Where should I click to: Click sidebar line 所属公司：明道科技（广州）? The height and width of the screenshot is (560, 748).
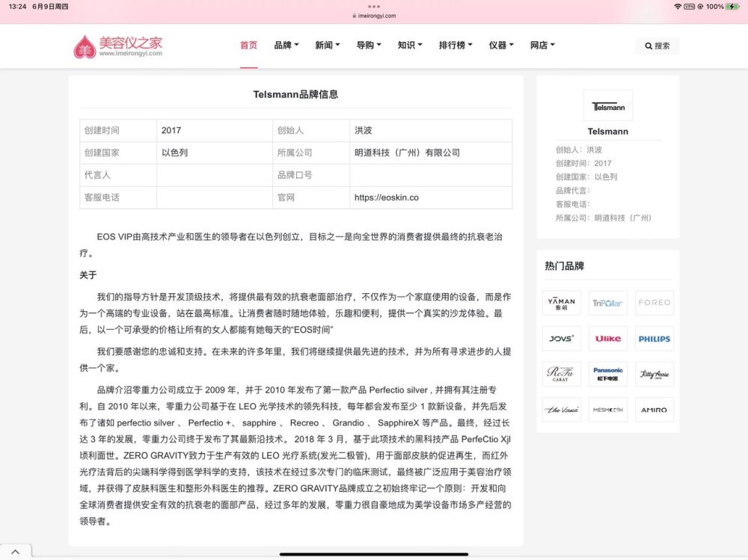[604, 218]
